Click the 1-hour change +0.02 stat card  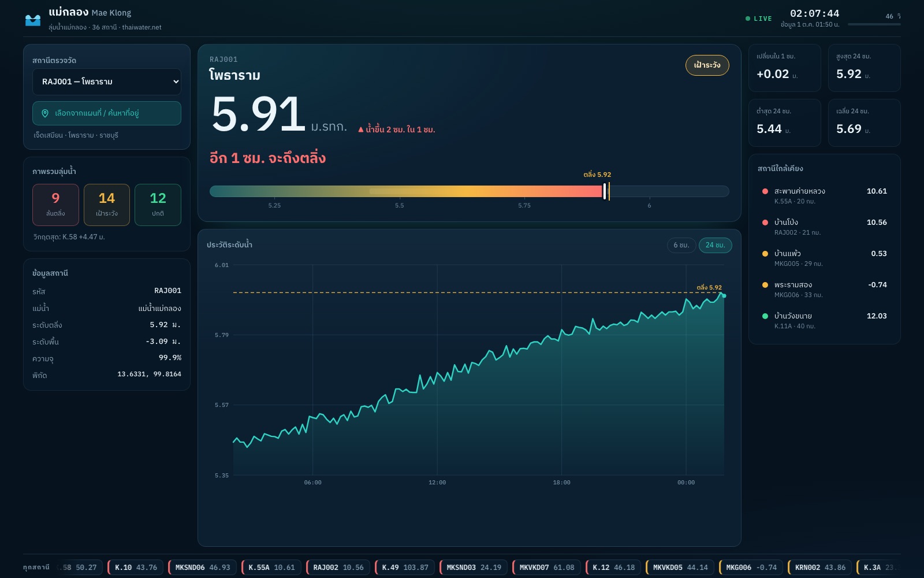point(784,68)
